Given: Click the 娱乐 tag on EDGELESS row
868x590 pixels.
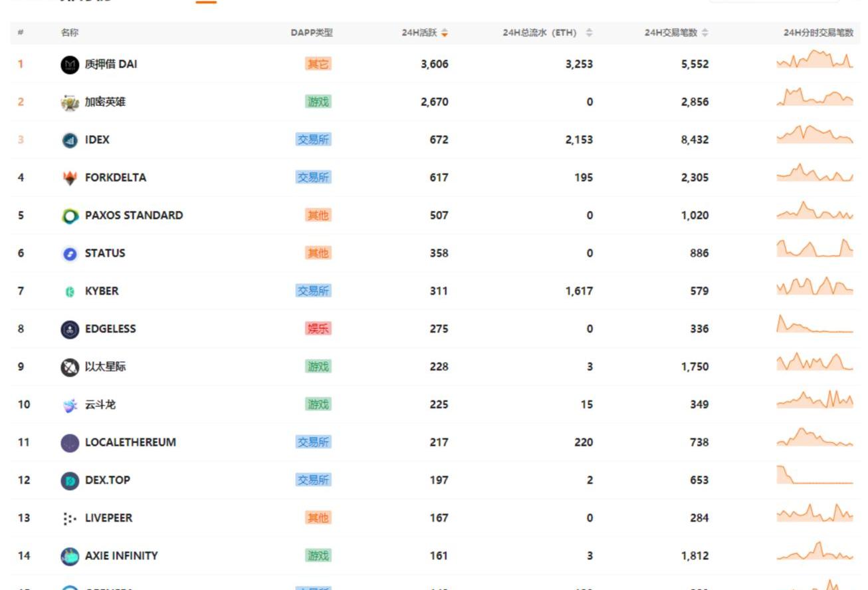Looking at the screenshot, I should click(318, 329).
